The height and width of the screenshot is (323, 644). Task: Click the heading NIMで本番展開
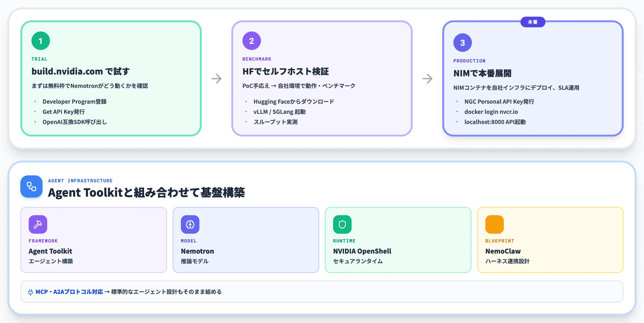(482, 73)
